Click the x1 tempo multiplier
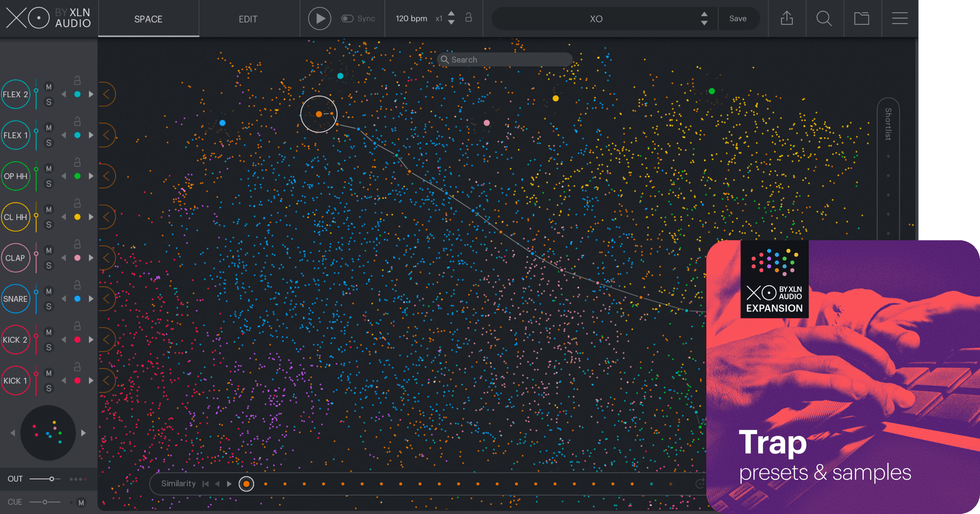 tap(439, 18)
